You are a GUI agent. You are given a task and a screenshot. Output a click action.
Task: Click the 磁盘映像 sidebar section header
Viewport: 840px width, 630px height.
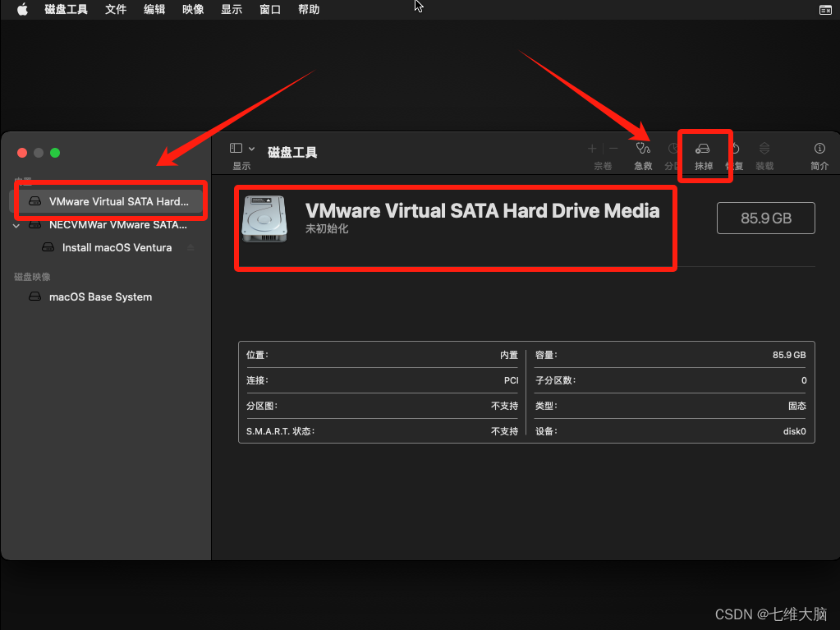pyautogui.click(x=32, y=277)
